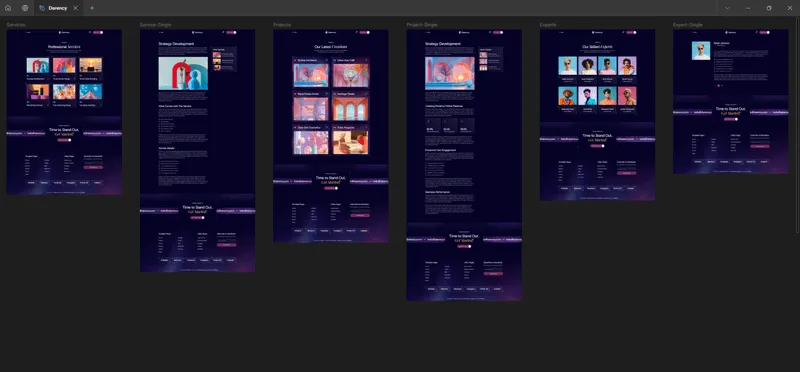The width and height of the screenshot is (800, 372).
Task: Select the Services frame label
Action: pyautogui.click(x=16, y=24)
